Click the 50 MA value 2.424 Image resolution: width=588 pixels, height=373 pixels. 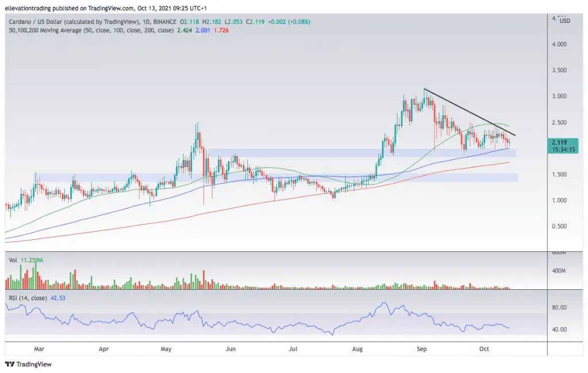[x=184, y=30]
